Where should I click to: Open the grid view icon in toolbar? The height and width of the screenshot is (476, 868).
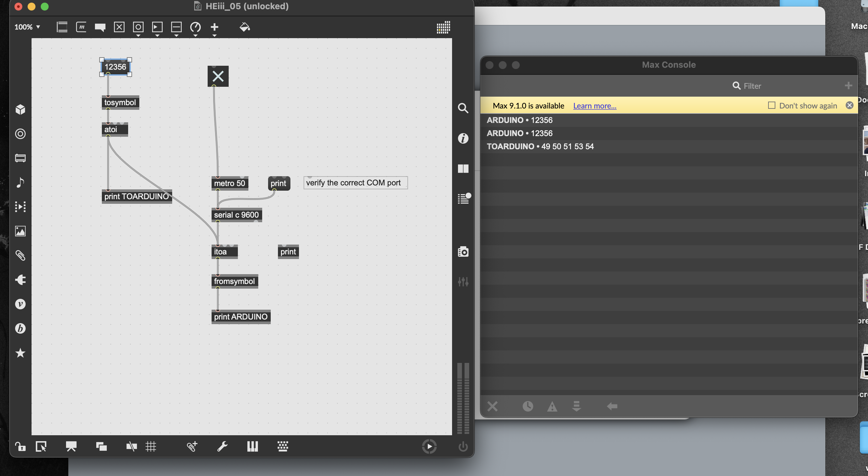tap(443, 27)
